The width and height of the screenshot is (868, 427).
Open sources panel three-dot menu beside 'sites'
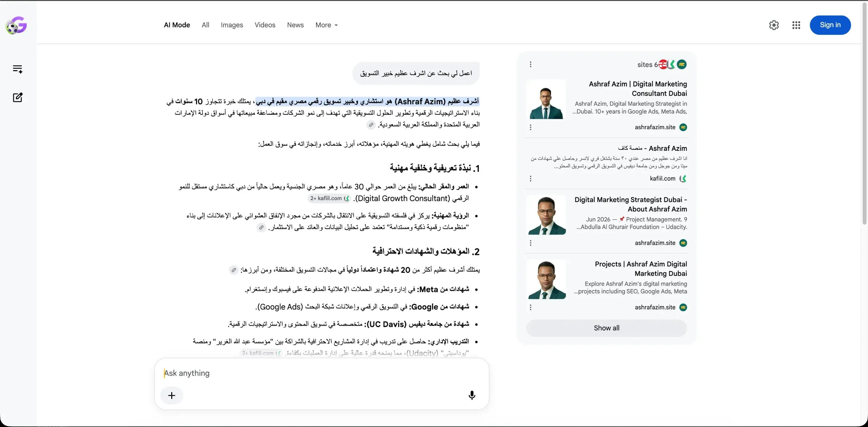(531, 64)
